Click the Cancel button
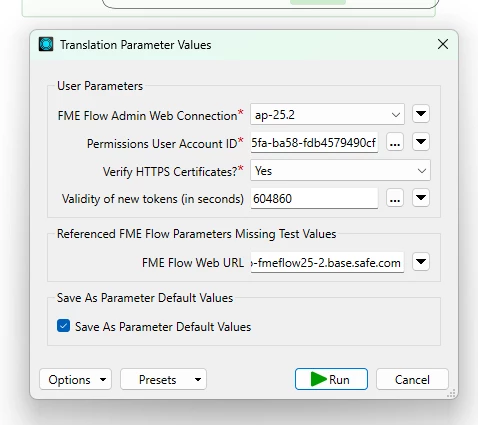 click(x=412, y=379)
